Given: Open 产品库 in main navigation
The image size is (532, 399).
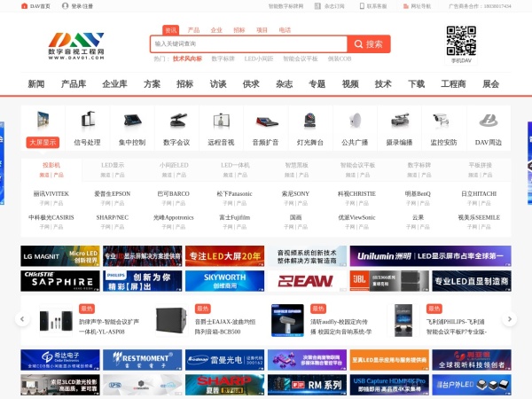Looking at the screenshot, I should [x=74, y=84].
